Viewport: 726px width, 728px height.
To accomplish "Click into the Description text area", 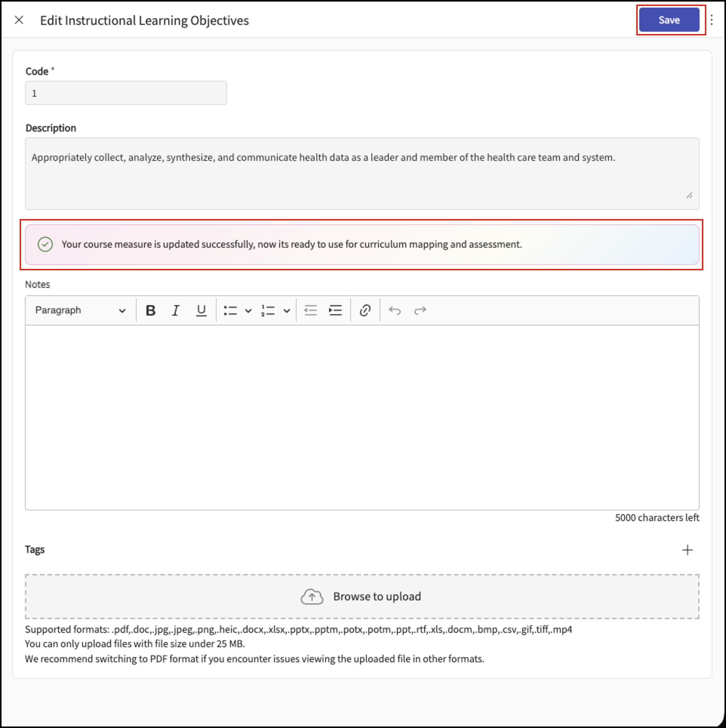I will pos(362,174).
